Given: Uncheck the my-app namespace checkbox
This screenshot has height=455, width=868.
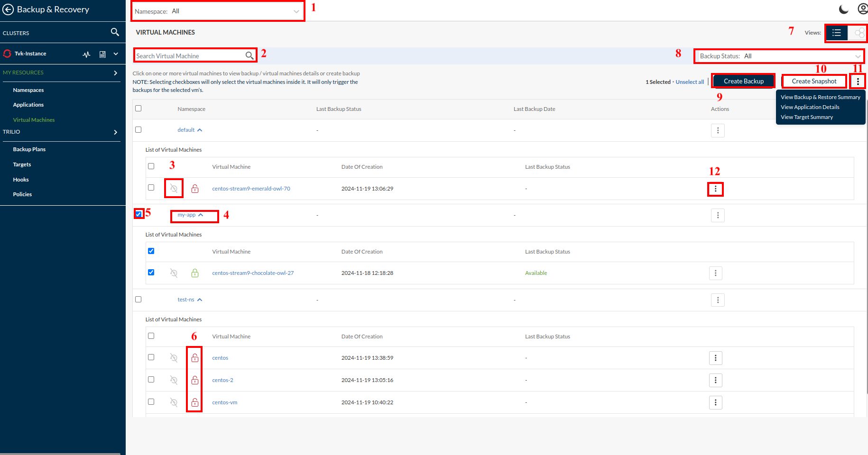Looking at the screenshot, I should click(139, 214).
